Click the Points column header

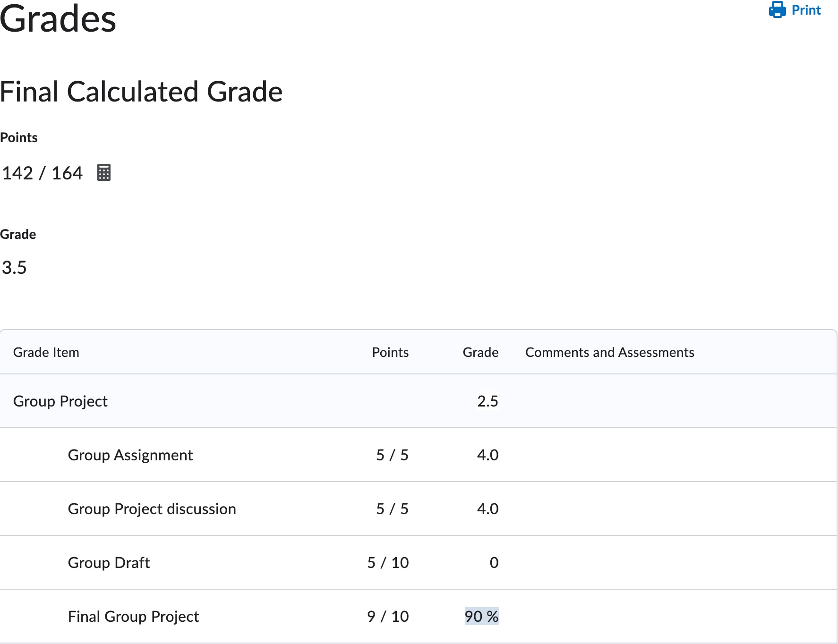click(x=390, y=352)
